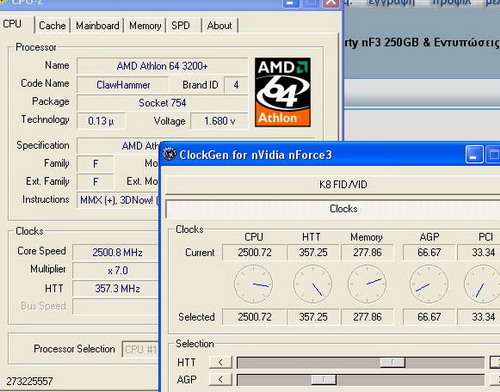The image size is (500, 392).
Task: Click the Selected AGP value 66.67
Action: 429,317
